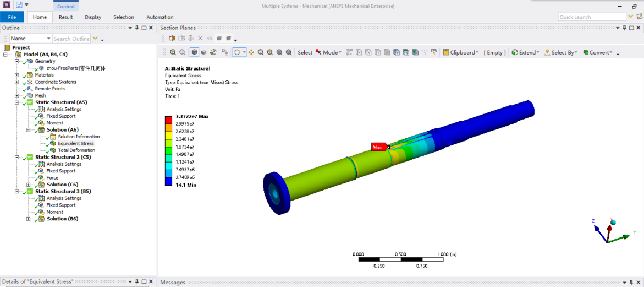Screen dimensions: 644x287
Task: Select the Pan tool icon
Action: click(x=251, y=52)
